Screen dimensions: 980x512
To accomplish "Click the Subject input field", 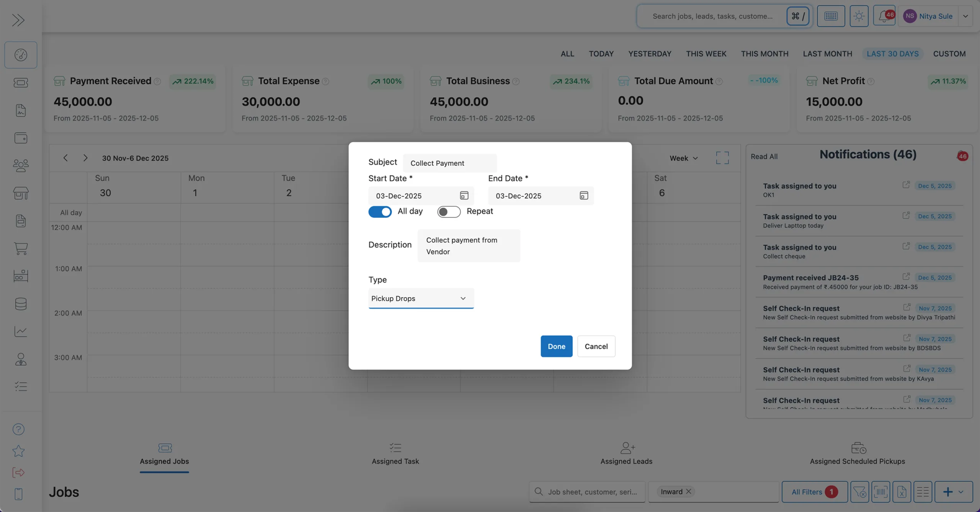I will coord(449,163).
